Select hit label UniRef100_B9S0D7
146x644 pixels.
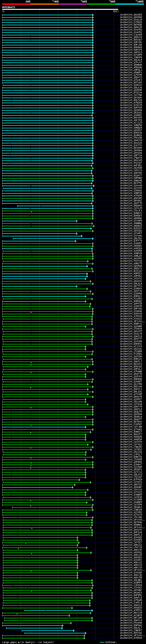click(131, 40)
